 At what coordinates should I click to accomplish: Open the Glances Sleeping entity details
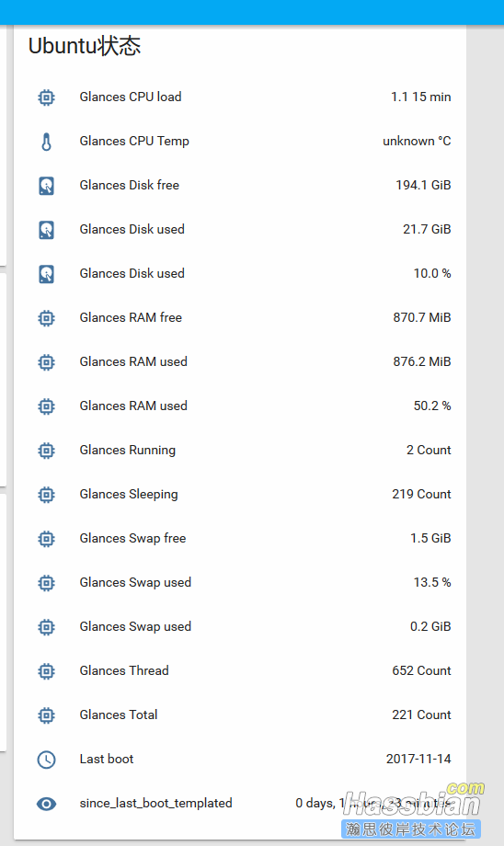tap(240, 494)
